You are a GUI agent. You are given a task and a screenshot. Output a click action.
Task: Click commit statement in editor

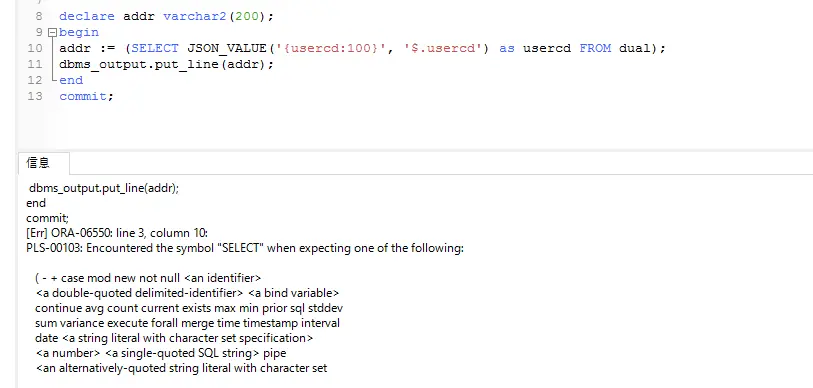point(86,96)
